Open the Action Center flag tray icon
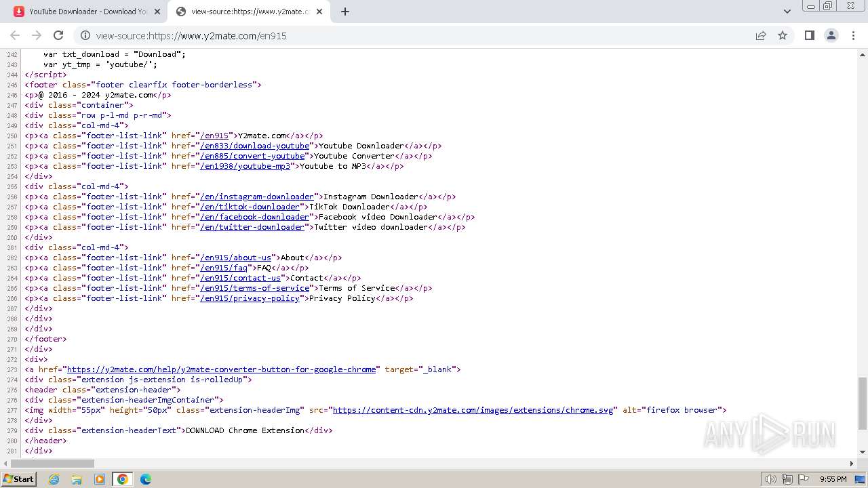The height and width of the screenshot is (488, 868). (804, 479)
